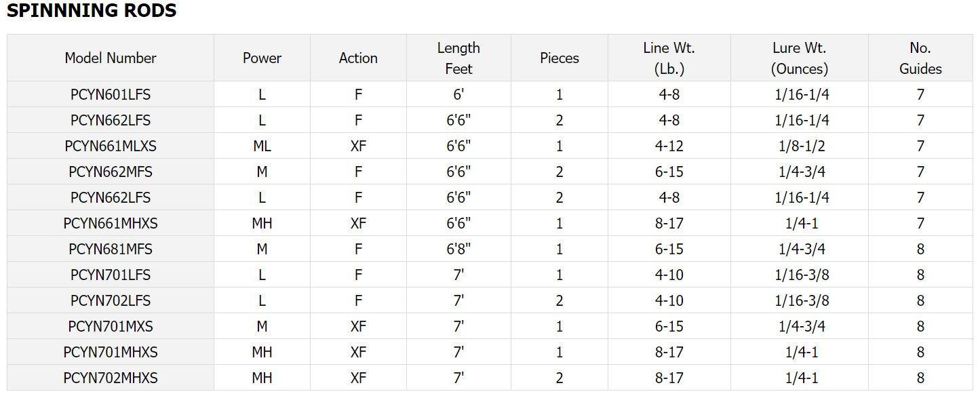Screen dimensions: 980x396
Task: Select the Line Wt. (Lb.) header
Action: click(669, 58)
